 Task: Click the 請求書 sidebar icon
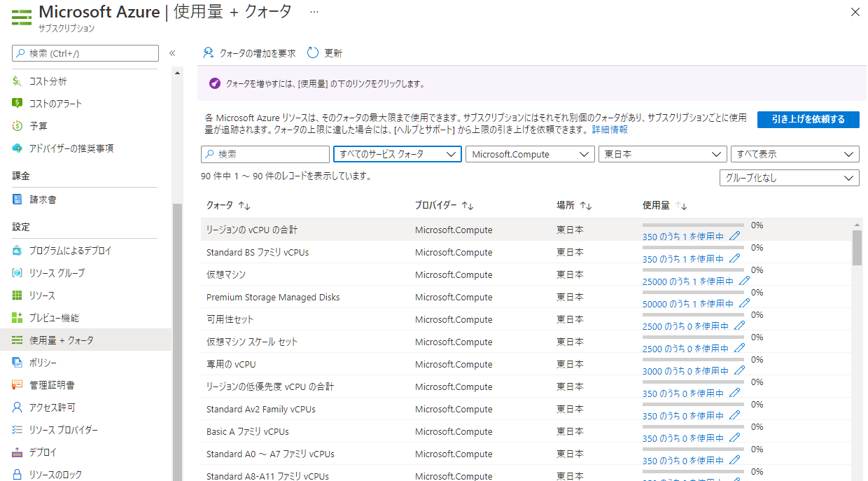click(x=17, y=200)
